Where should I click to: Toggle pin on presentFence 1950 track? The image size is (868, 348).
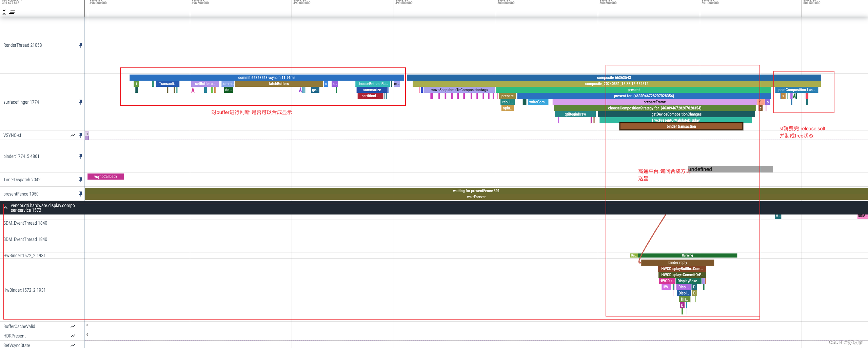click(80, 194)
